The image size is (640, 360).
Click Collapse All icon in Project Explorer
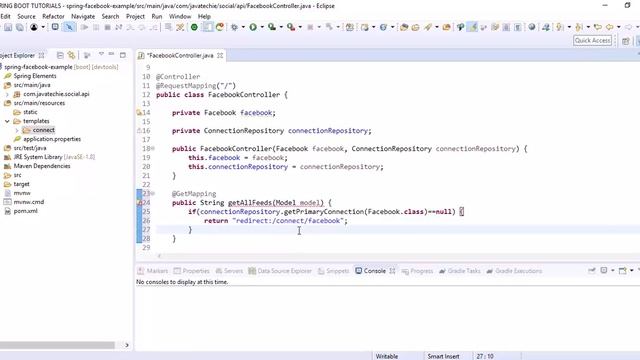click(x=60, y=55)
